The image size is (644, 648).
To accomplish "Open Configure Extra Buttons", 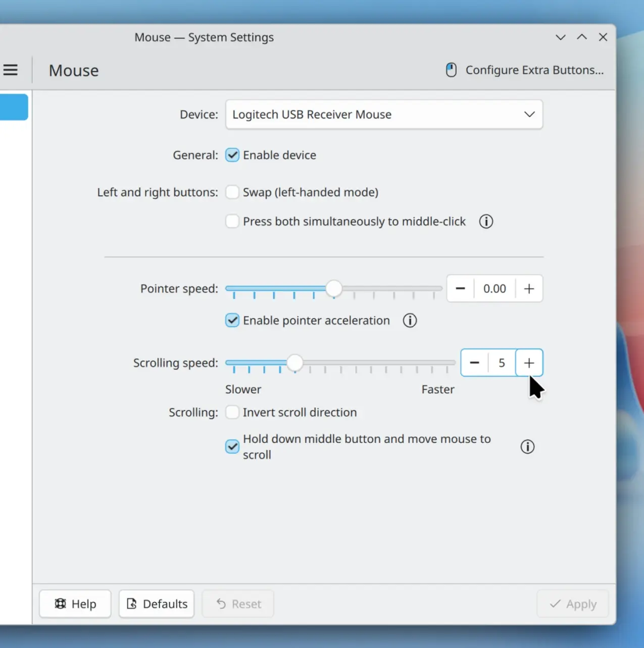I will (x=525, y=70).
